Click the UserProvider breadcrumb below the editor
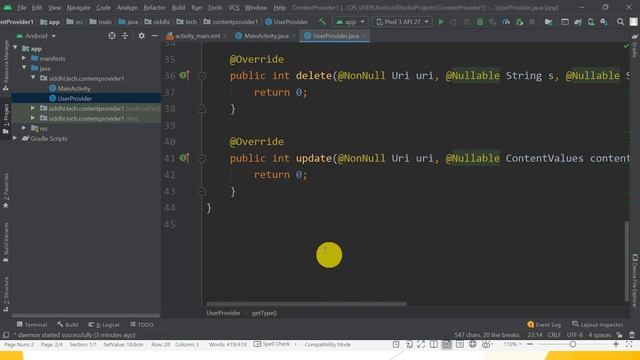The image size is (640, 360). (x=223, y=313)
